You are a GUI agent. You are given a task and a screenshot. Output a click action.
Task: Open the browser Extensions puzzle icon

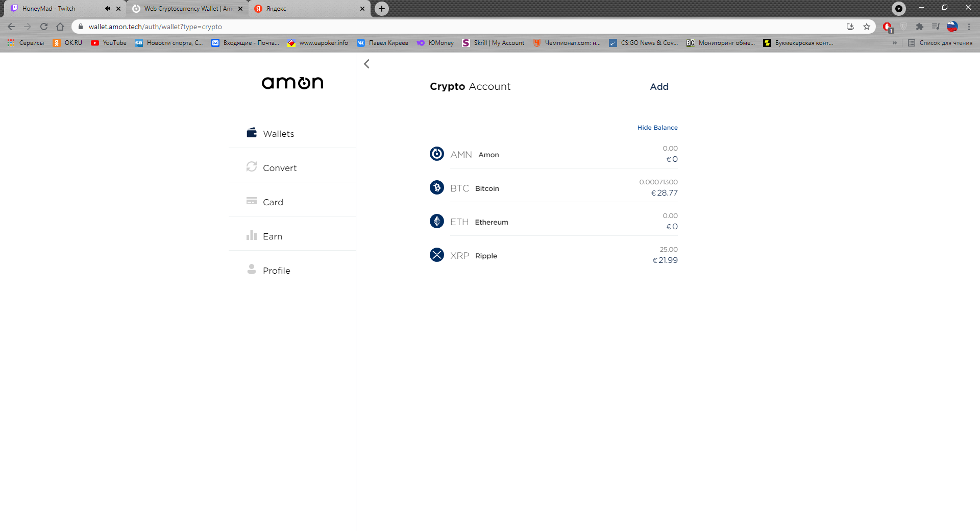[x=920, y=27]
